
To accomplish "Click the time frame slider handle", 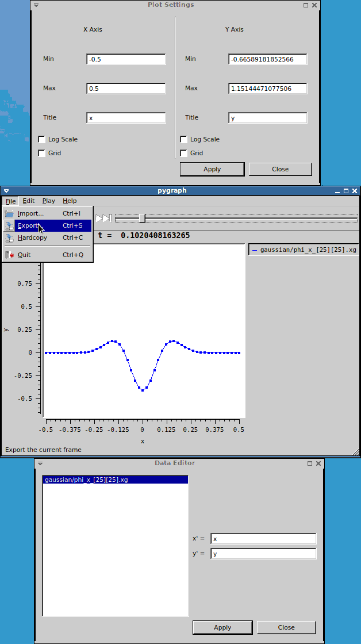I will [x=142, y=218].
